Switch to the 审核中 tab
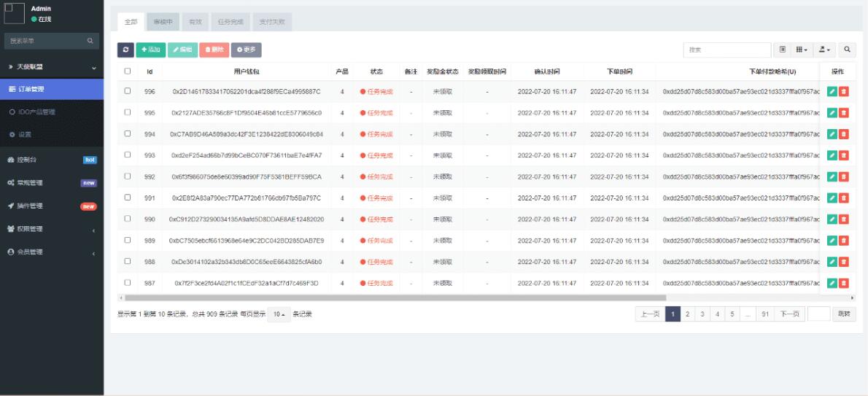The image size is (868, 396). pyautogui.click(x=163, y=23)
